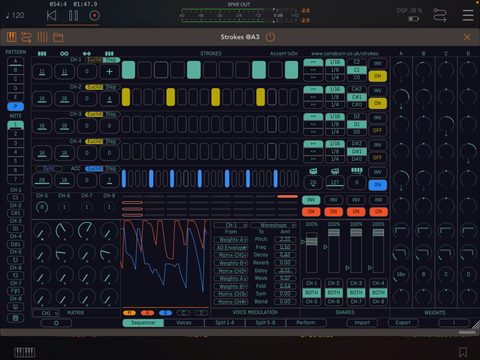The width and height of the screenshot is (480, 360).
Task: Click the info 'i' button
Action: coord(454,323)
